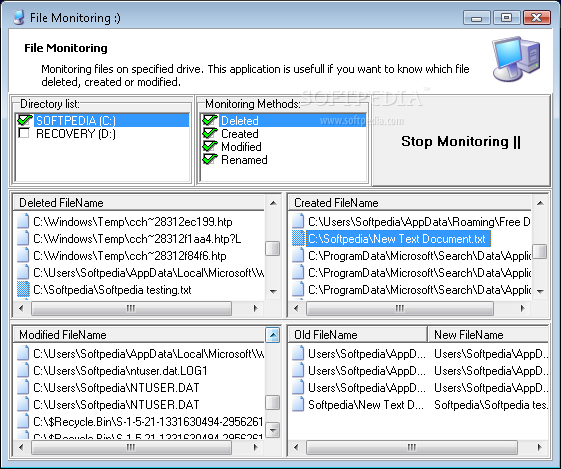Screen dimensions: 561x469
Task: Select Softpedia\Softpedia tes... new filename cell
Action: (x=491, y=405)
